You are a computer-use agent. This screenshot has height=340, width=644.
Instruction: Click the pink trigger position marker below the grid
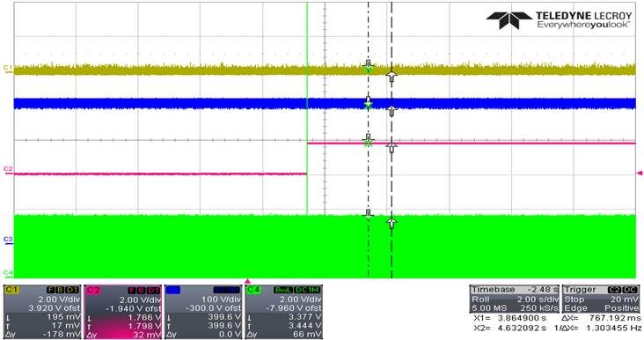248,281
